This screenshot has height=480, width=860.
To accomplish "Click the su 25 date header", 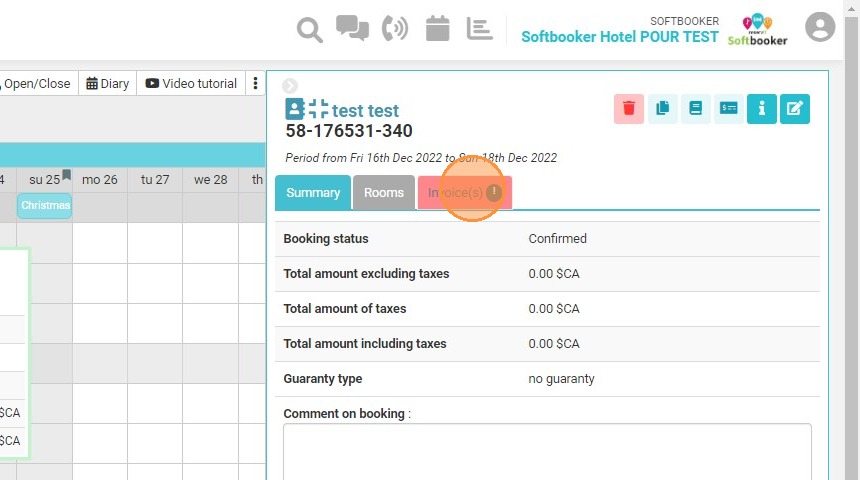I will [x=44, y=179].
